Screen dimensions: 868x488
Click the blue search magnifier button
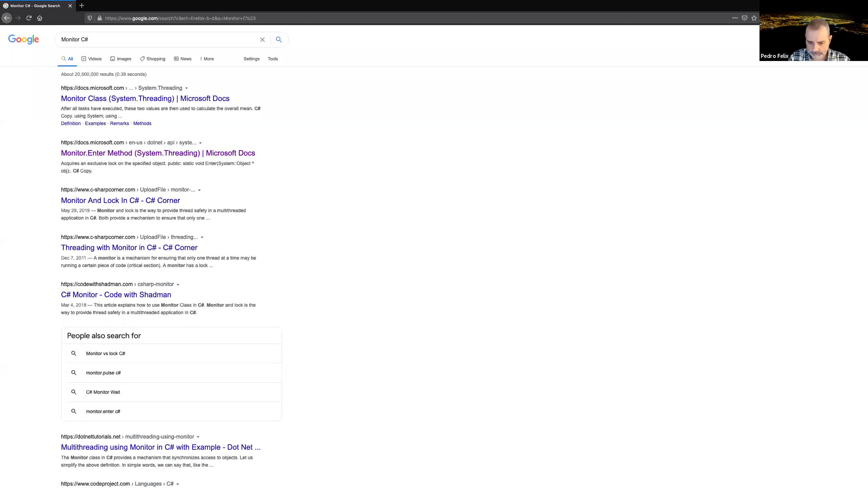pyautogui.click(x=279, y=40)
